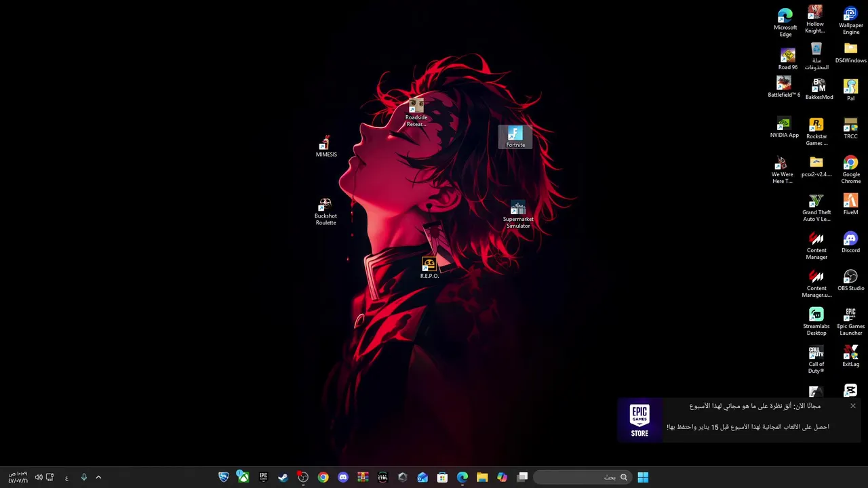This screenshot has height=488, width=868.
Task: Select the Wallpaper Engine desktop icon
Action: click(850, 20)
